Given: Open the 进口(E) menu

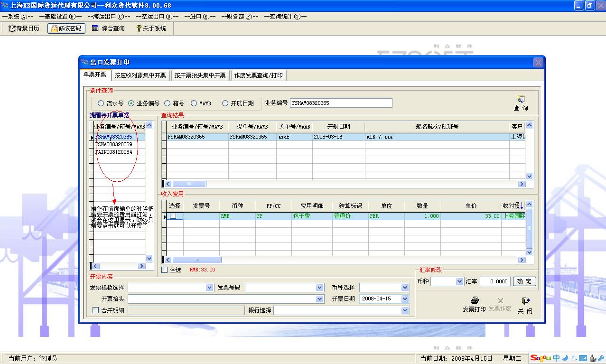Looking at the screenshot, I should tap(199, 17).
